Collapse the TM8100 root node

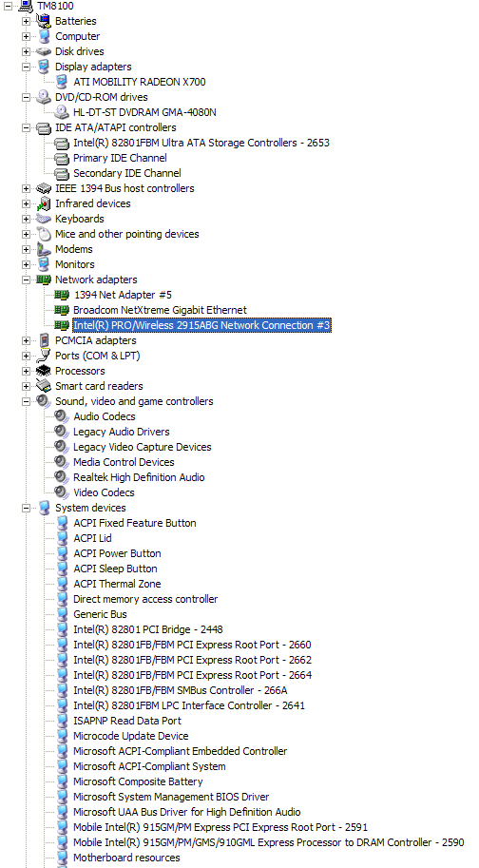tap(8, 6)
